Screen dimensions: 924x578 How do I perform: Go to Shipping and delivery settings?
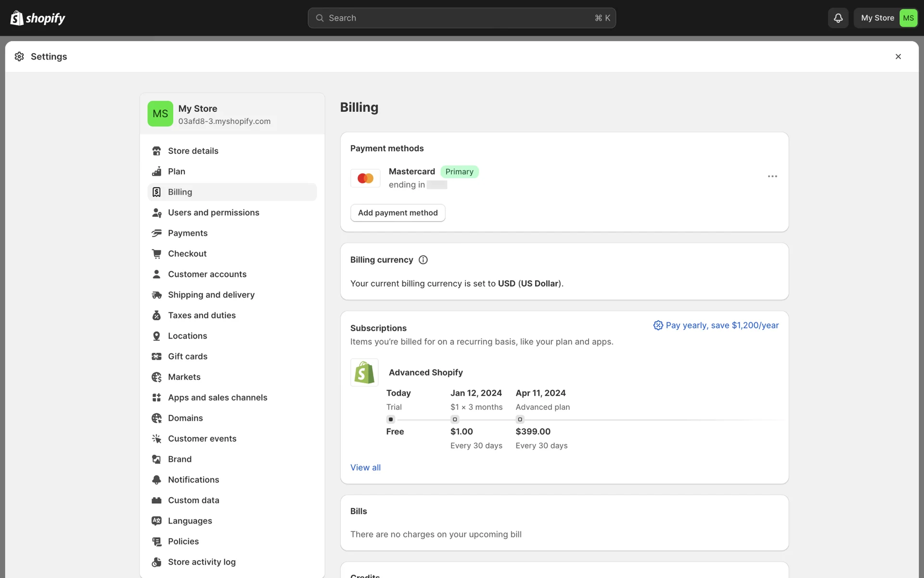[211, 295]
